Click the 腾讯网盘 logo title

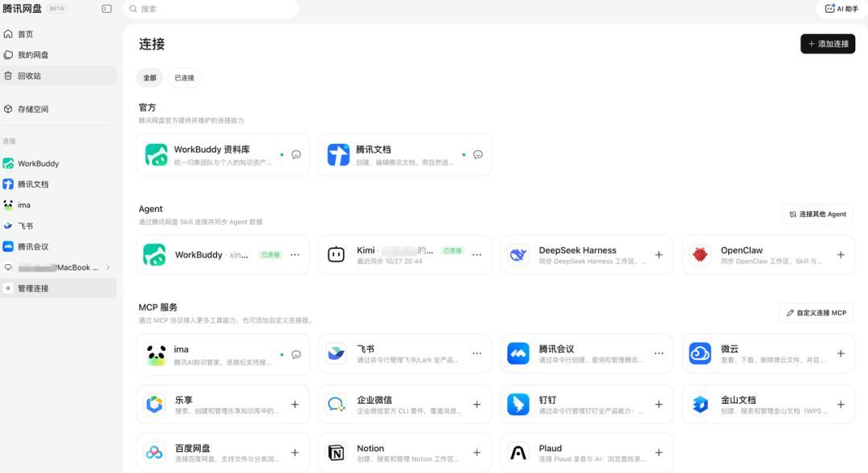tap(23, 8)
